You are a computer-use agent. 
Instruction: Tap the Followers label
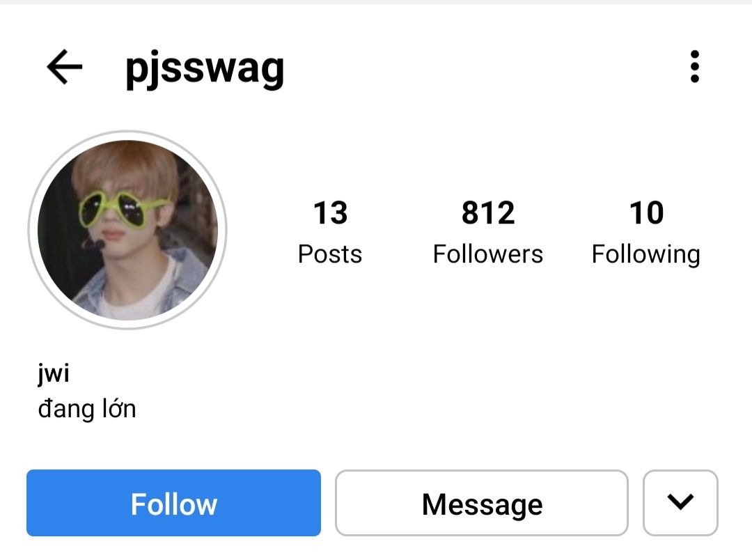point(487,254)
